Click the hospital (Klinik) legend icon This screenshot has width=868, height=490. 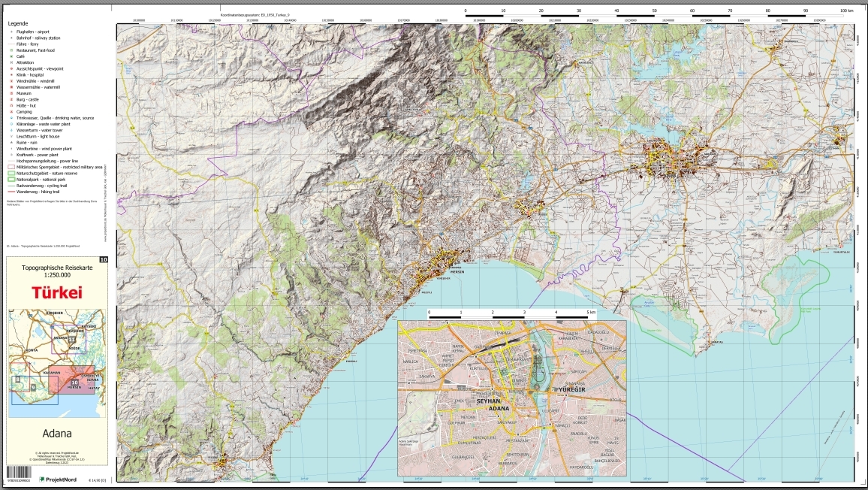11,75
